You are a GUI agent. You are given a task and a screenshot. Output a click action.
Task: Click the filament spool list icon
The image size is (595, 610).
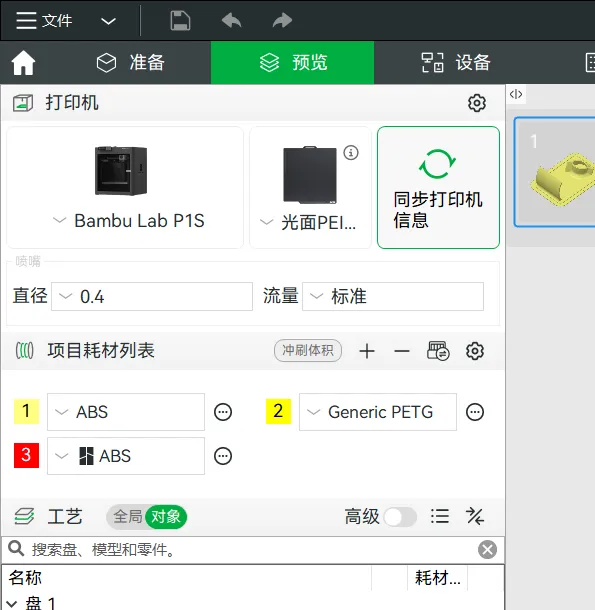(25, 351)
